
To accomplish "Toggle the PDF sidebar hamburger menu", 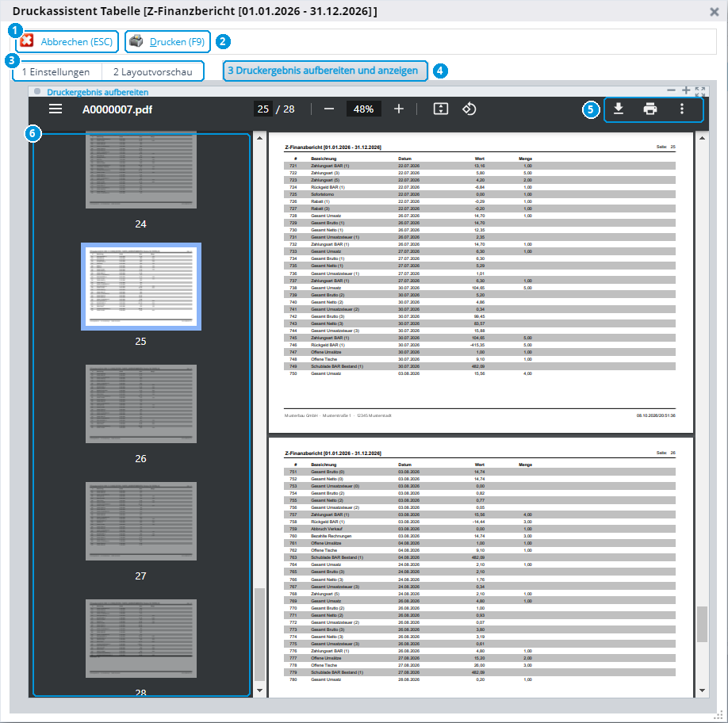I will [x=56, y=109].
